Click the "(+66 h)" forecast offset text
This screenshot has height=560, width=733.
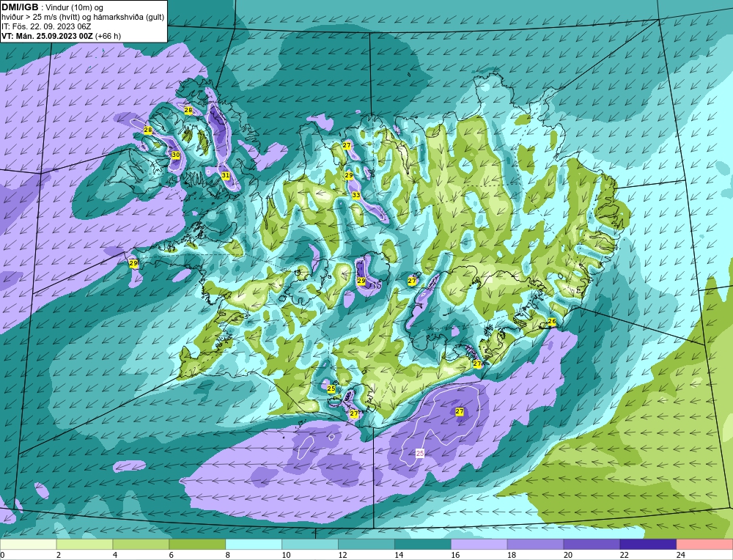tap(108, 36)
